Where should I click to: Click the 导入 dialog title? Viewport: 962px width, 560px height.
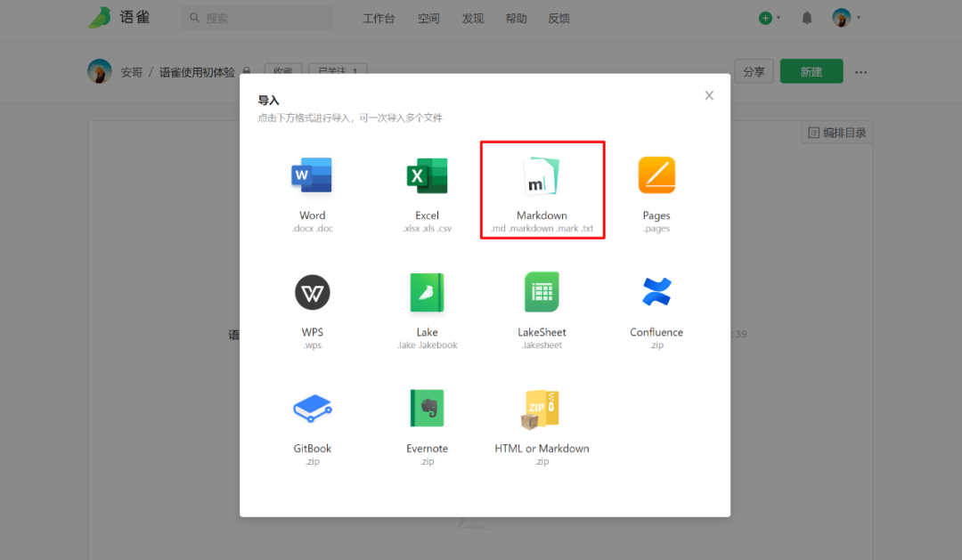pyautogui.click(x=268, y=100)
